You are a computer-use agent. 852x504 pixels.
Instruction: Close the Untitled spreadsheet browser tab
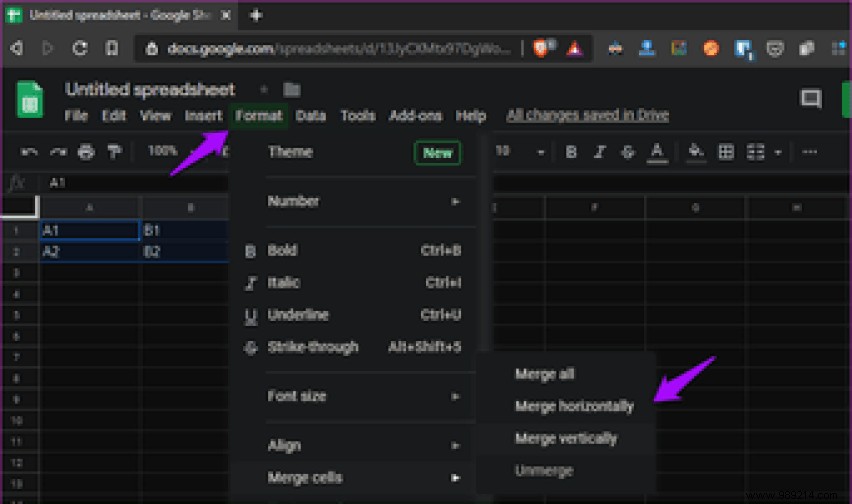pos(226,15)
